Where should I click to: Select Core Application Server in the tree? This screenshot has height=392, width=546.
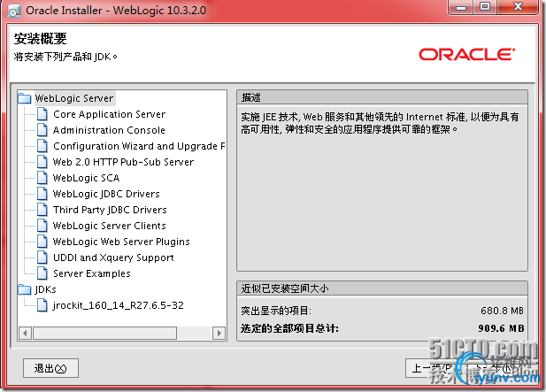[x=110, y=114]
